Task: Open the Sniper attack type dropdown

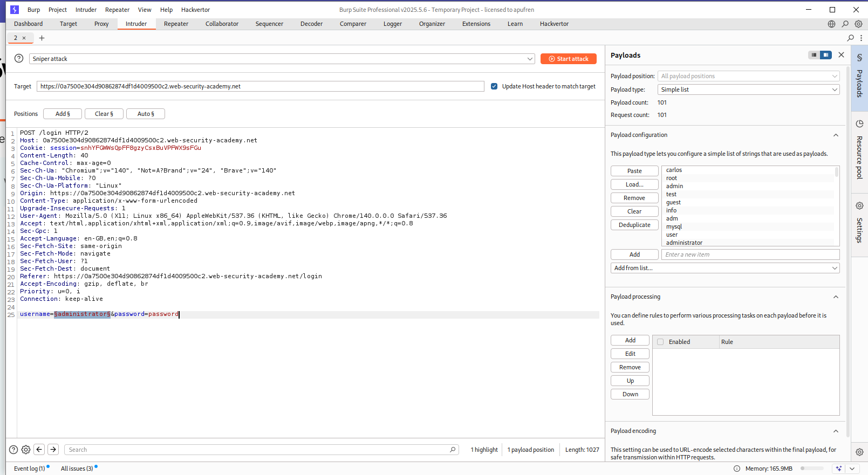Action: coord(282,59)
